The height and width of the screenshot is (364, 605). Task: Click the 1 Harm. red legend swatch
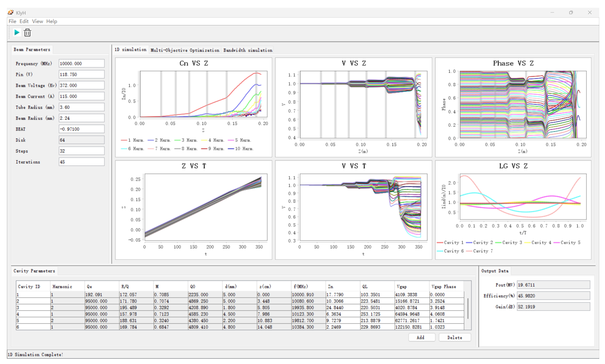[124, 140]
